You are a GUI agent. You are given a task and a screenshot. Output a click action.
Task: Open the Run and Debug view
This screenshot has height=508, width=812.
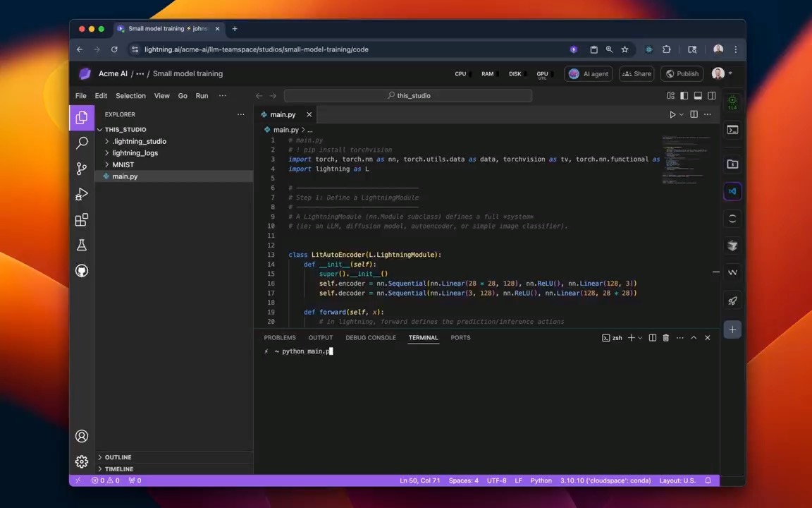coord(81,194)
